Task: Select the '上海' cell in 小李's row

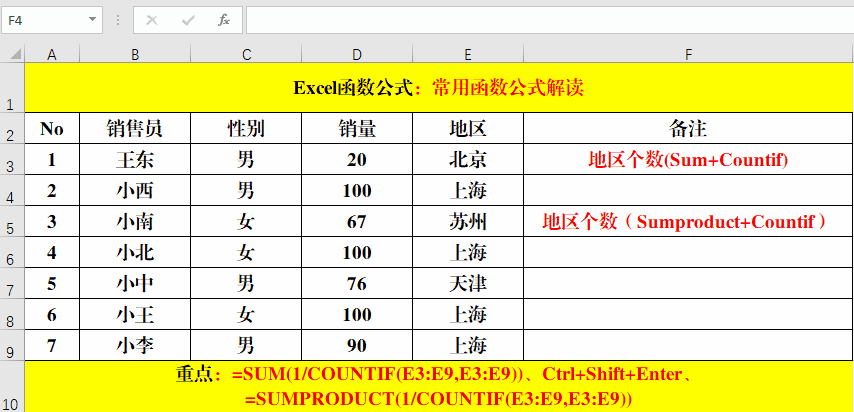Action: click(x=468, y=346)
